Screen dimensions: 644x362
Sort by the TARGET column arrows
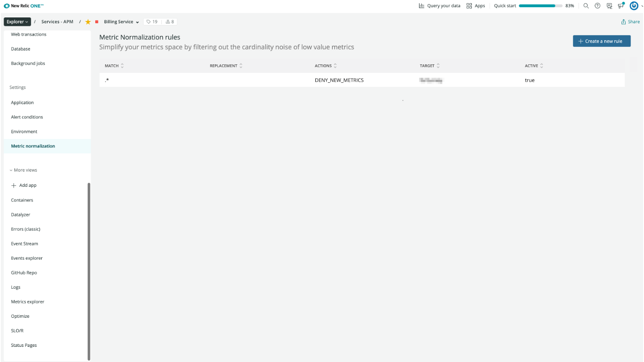pos(438,66)
